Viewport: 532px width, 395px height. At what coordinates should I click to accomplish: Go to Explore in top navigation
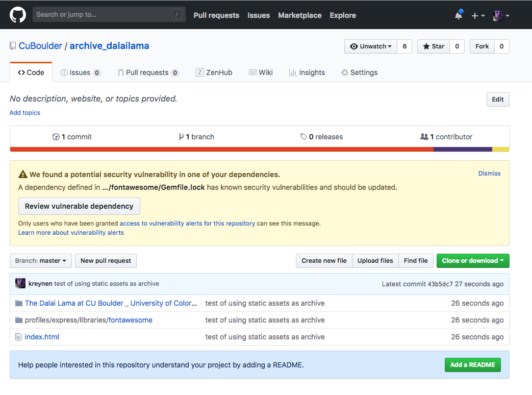tap(343, 15)
